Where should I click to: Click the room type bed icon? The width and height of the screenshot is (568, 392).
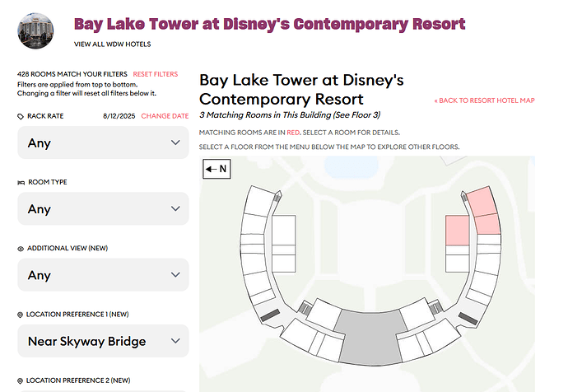(21, 183)
